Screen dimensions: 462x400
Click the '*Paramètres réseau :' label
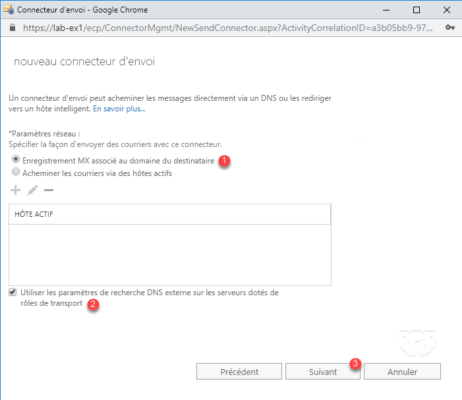[x=44, y=134]
